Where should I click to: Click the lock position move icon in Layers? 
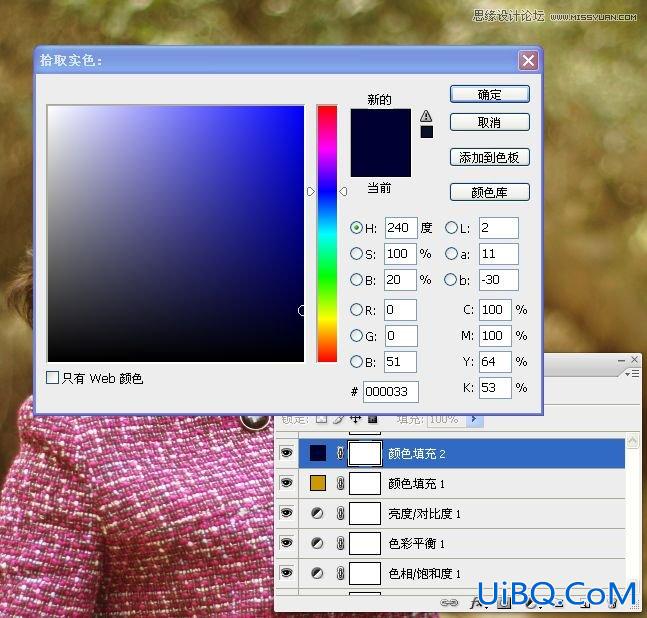tap(355, 419)
